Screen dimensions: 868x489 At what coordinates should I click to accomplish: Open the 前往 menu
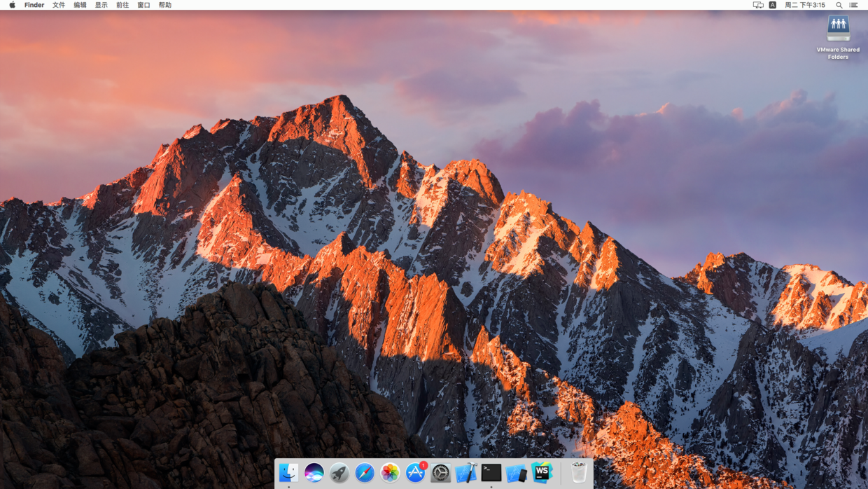click(x=122, y=5)
